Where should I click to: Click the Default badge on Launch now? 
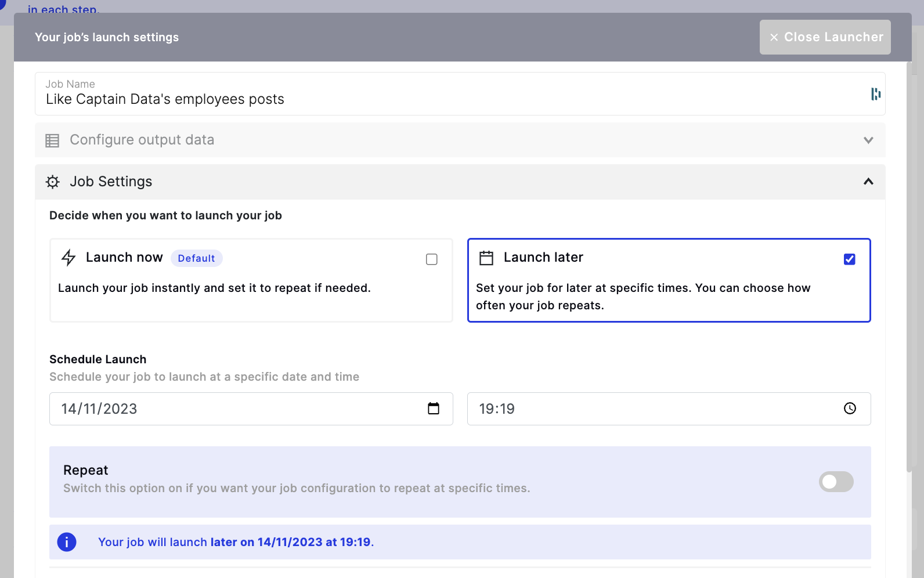196,258
